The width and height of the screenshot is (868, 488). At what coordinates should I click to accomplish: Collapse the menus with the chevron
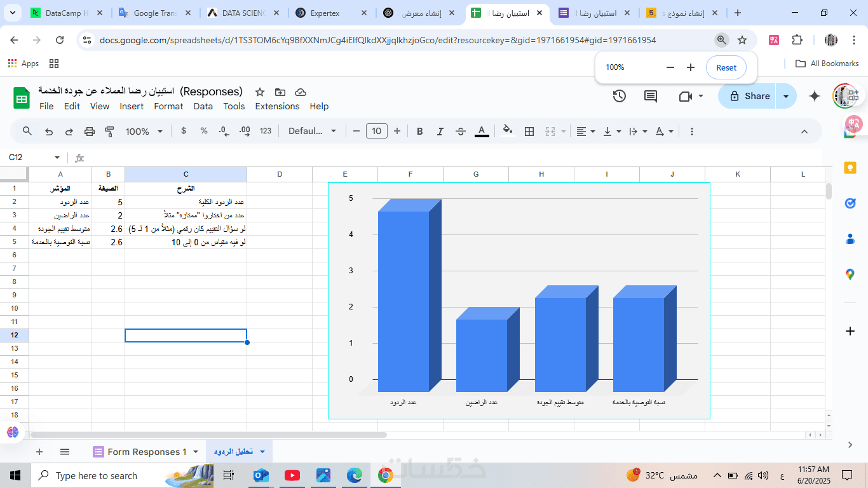[x=804, y=132]
